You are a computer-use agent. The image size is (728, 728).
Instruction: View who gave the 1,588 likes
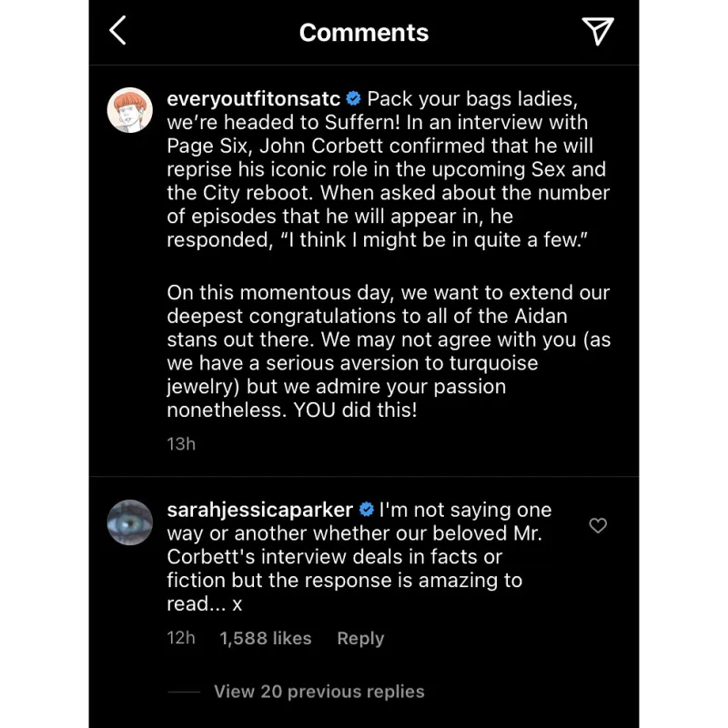pos(265,639)
